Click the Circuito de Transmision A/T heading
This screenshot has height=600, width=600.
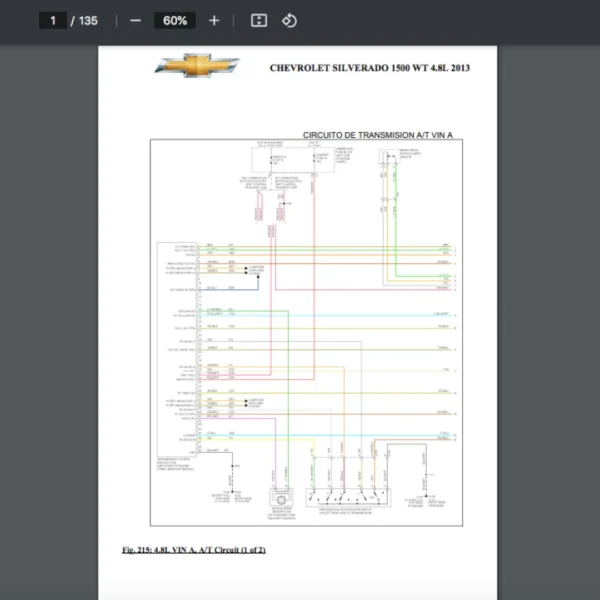coord(384,134)
